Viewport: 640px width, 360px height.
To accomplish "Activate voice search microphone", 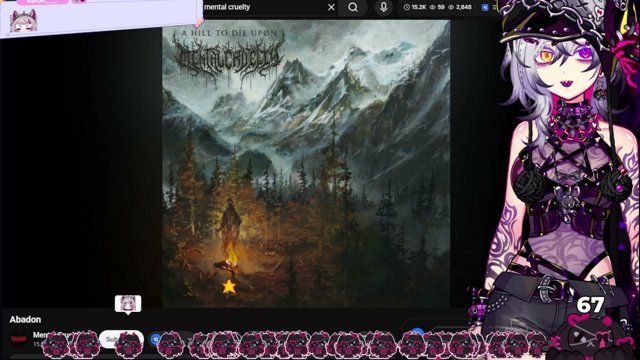I will pos(383,7).
